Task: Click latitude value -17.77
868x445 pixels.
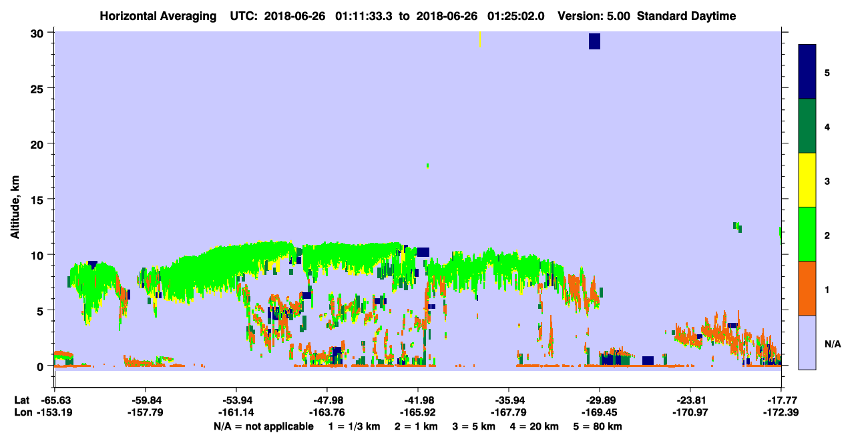Action: point(781,400)
